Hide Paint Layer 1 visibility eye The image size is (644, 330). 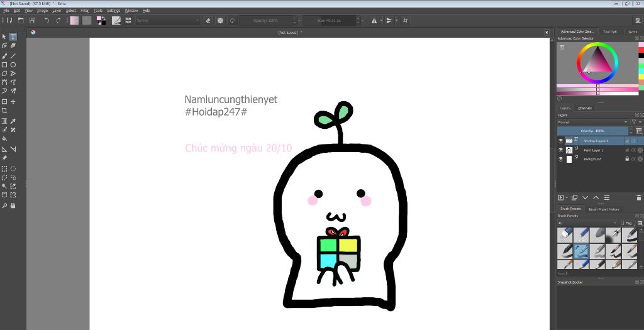(560, 150)
